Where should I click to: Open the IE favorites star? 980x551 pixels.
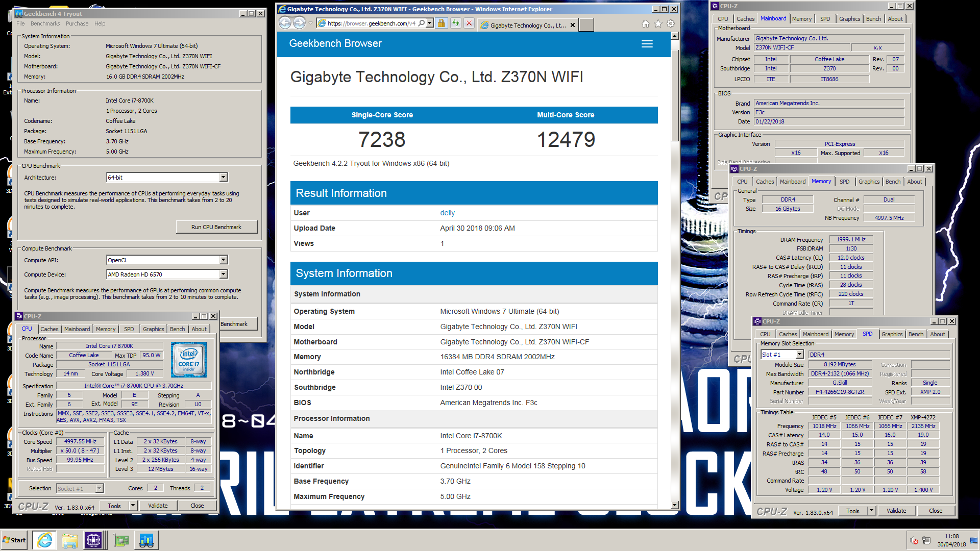point(658,24)
